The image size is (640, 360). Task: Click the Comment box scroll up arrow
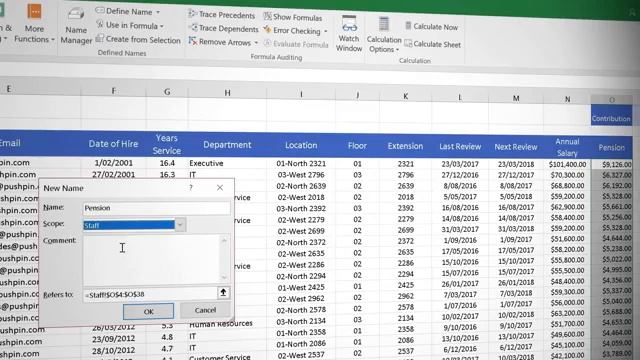pos(224,240)
